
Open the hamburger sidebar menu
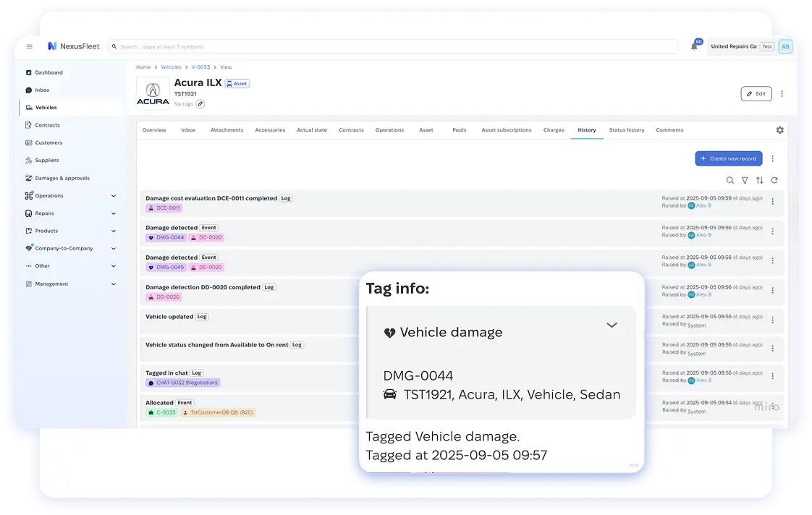coord(30,46)
